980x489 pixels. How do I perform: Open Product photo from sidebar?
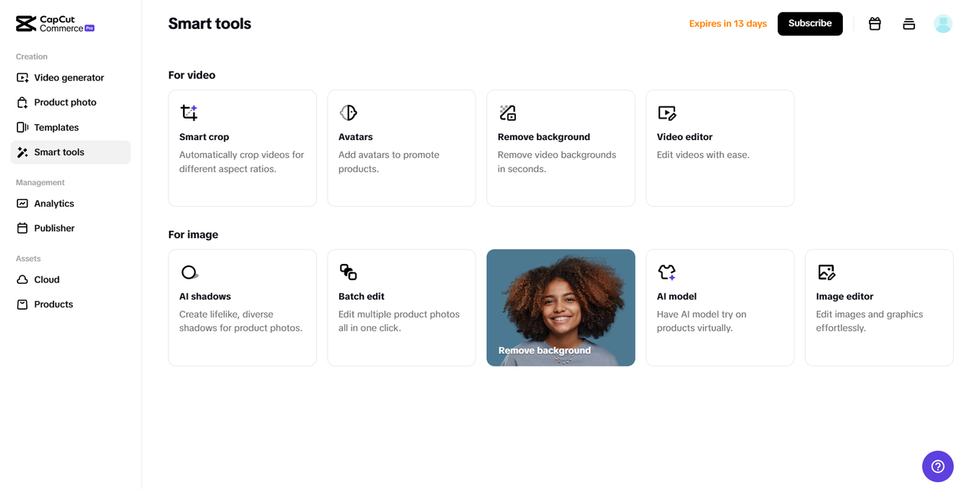(65, 103)
